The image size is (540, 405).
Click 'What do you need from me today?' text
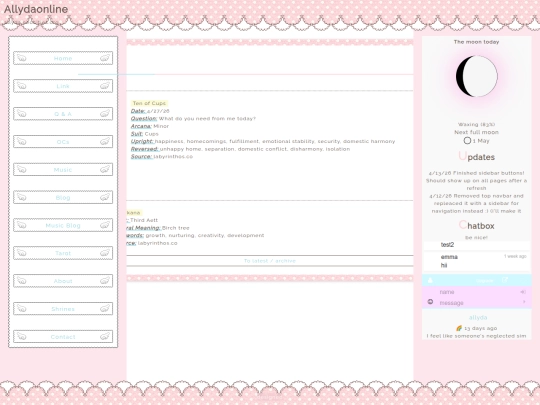pyautogui.click(x=207, y=118)
